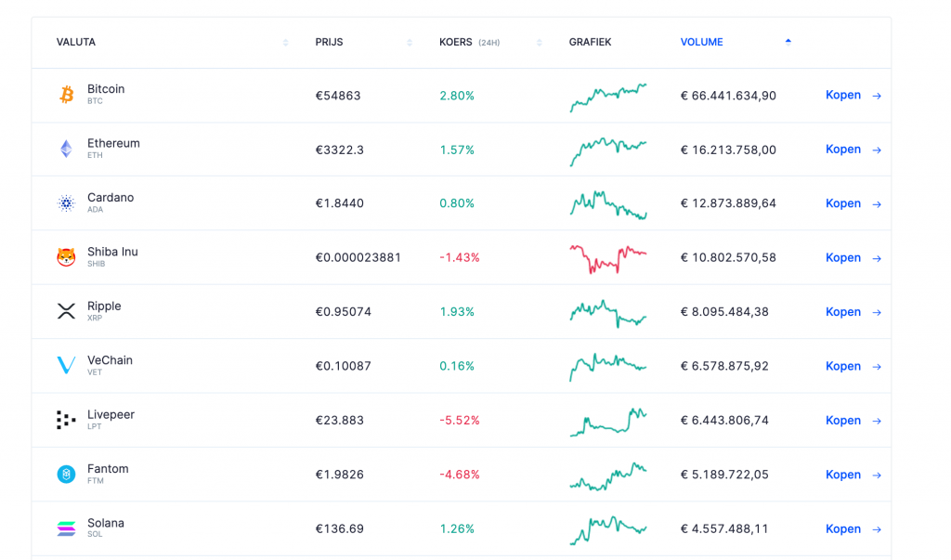Image resolution: width=951 pixels, height=560 pixels.
Task: Open the Livepeer price chart sparkline
Action: pyautogui.click(x=608, y=422)
